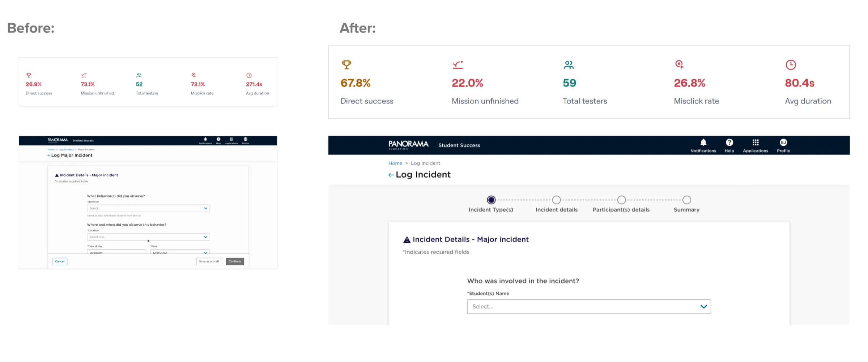
Task: Click the clock icon above 271.4s
Action: point(249,75)
